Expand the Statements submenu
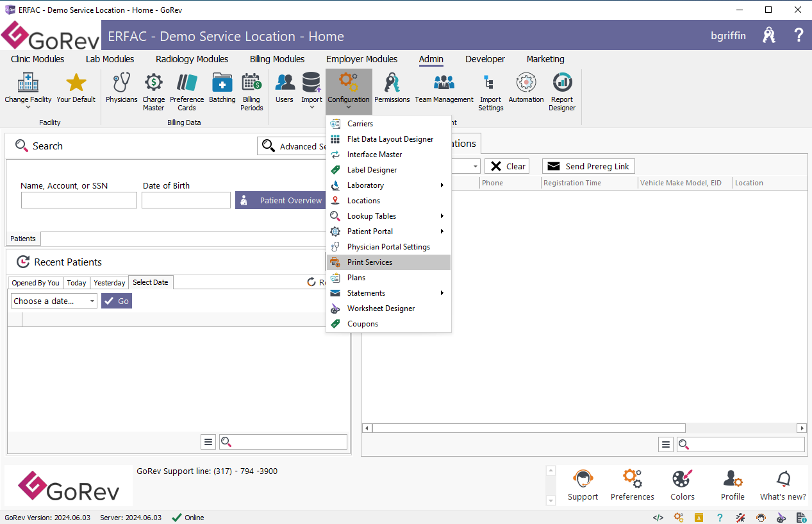This screenshot has width=812, height=524. tap(388, 293)
